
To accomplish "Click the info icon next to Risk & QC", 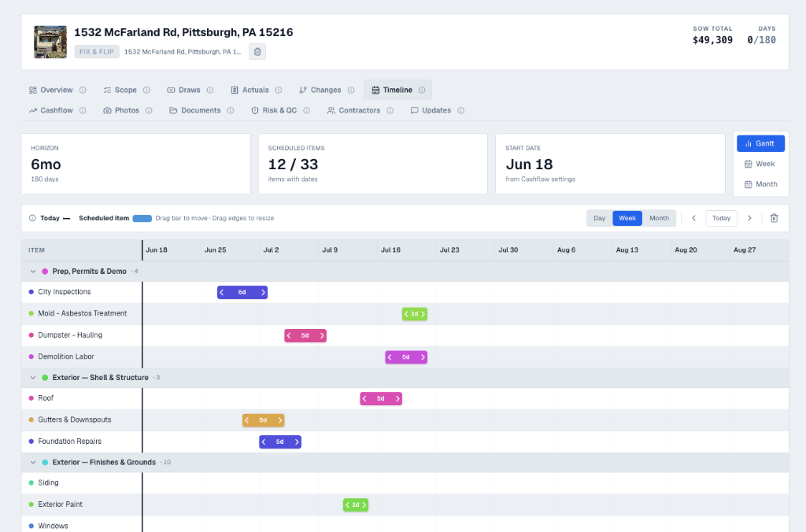I will tap(307, 110).
